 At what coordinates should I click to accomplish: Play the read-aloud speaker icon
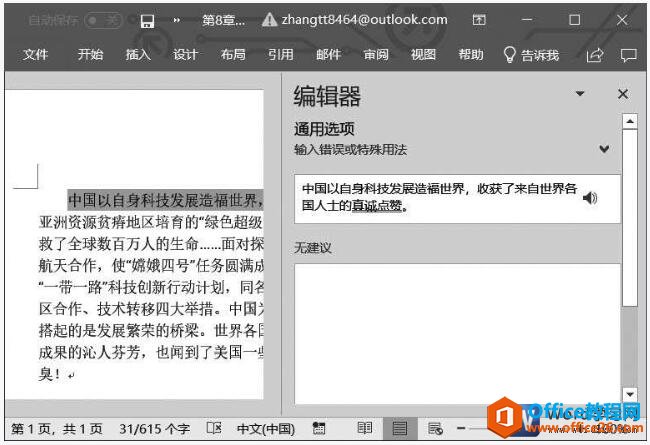(x=590, y=198)
